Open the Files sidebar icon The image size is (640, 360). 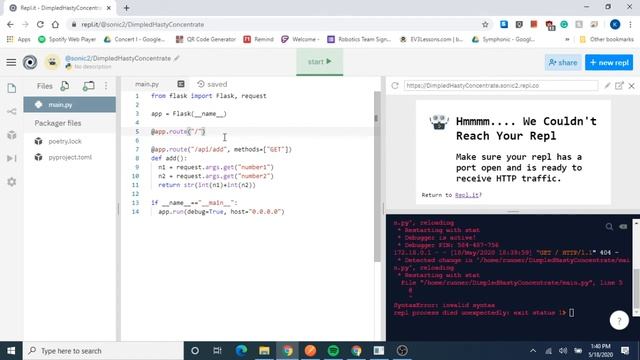click(12, 88)
